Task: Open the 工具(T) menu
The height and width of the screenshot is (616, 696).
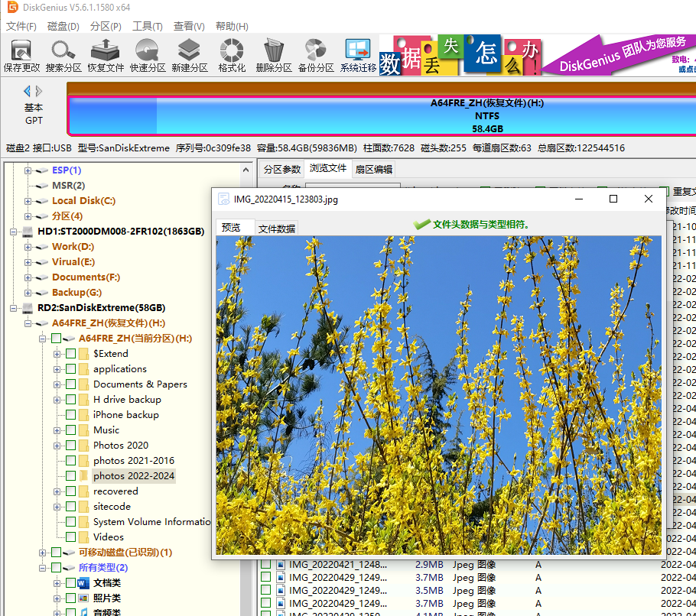Action: tap(148, 26)
